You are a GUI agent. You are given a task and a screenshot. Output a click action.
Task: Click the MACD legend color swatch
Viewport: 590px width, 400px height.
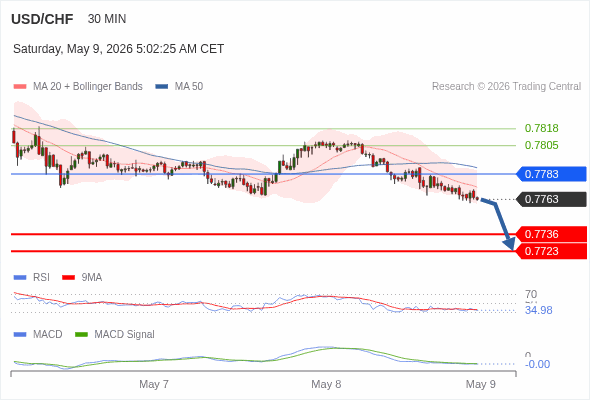pyautogui.click(x=20, y=335)
